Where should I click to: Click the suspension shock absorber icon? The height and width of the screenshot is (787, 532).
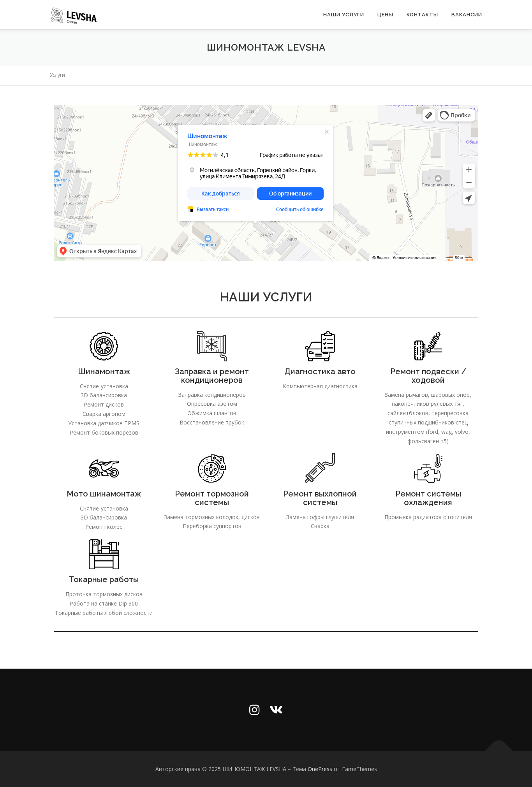point(428,346)
